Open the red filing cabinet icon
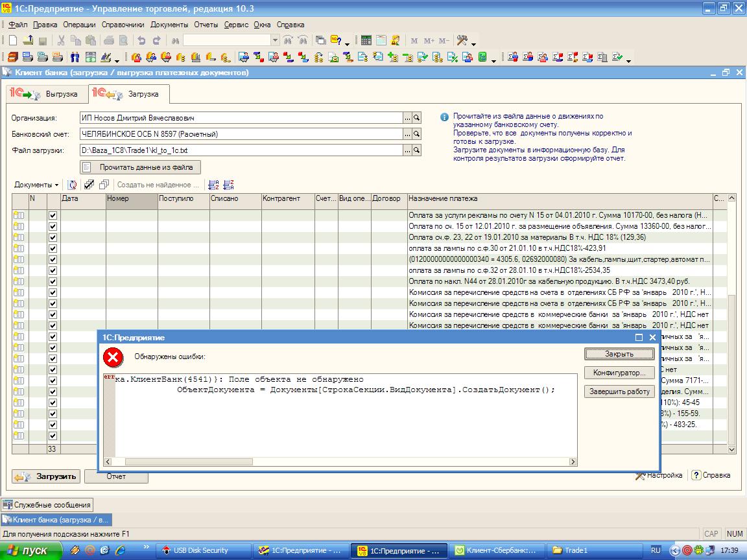Screen dimensions: 747x560 [x=13, y=58]
